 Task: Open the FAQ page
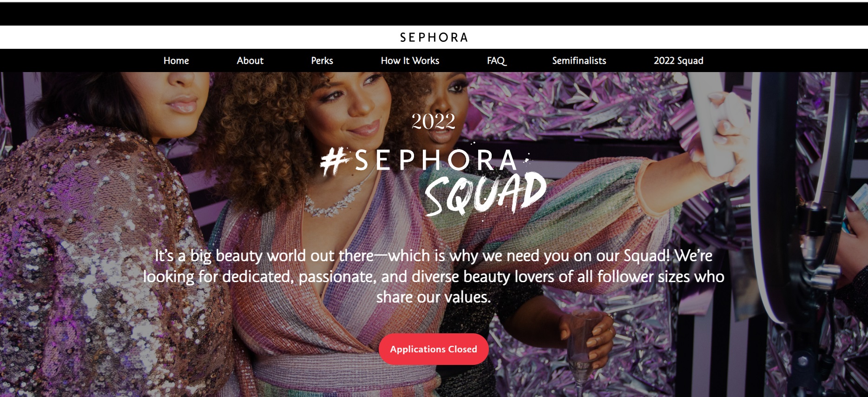point(496,60)
